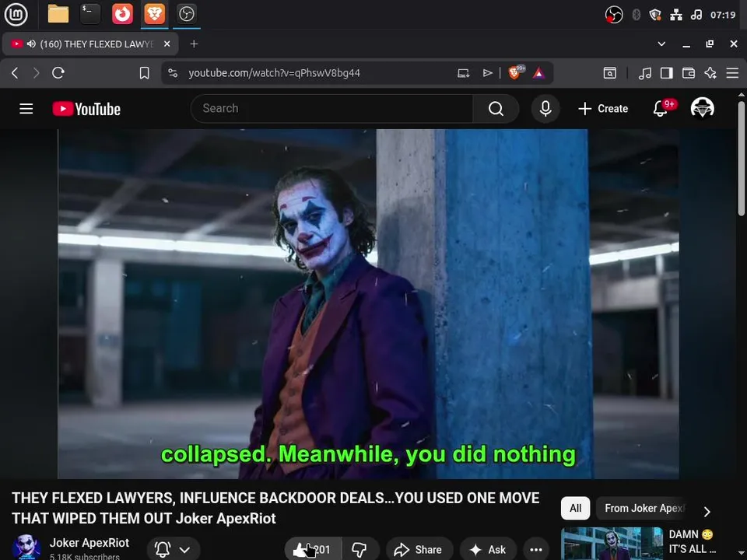Bookmark this page
Viewport: 747px width, 560px height.
point(145,73)
